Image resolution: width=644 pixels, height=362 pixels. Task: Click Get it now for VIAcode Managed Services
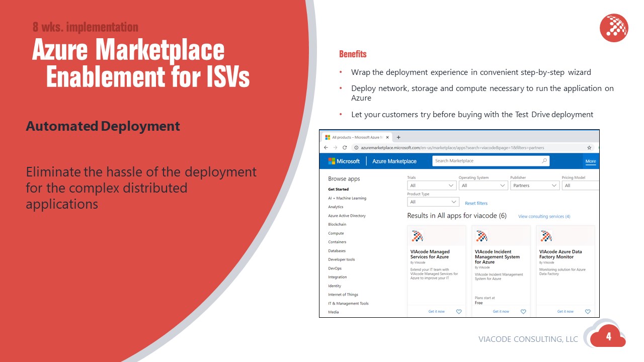coord(437,312)
